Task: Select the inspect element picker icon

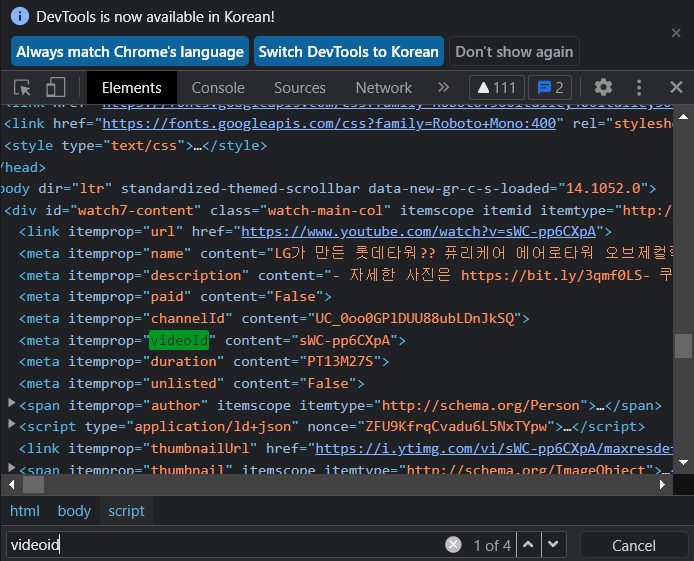Action: [22, 88]
